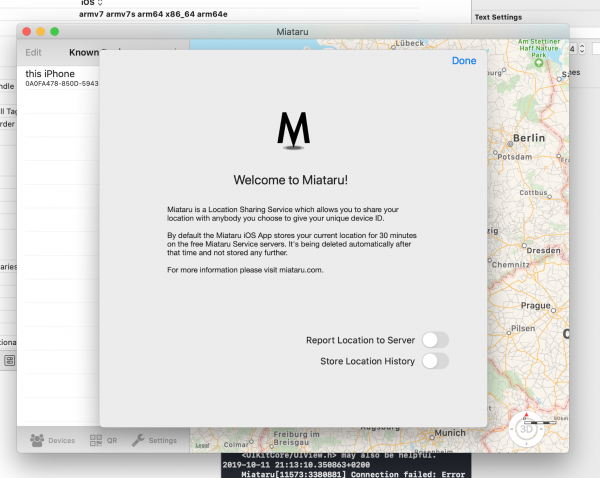600x478 pixels.
Task: Click Berlin label on the map
Action: [x=528, y=138]
